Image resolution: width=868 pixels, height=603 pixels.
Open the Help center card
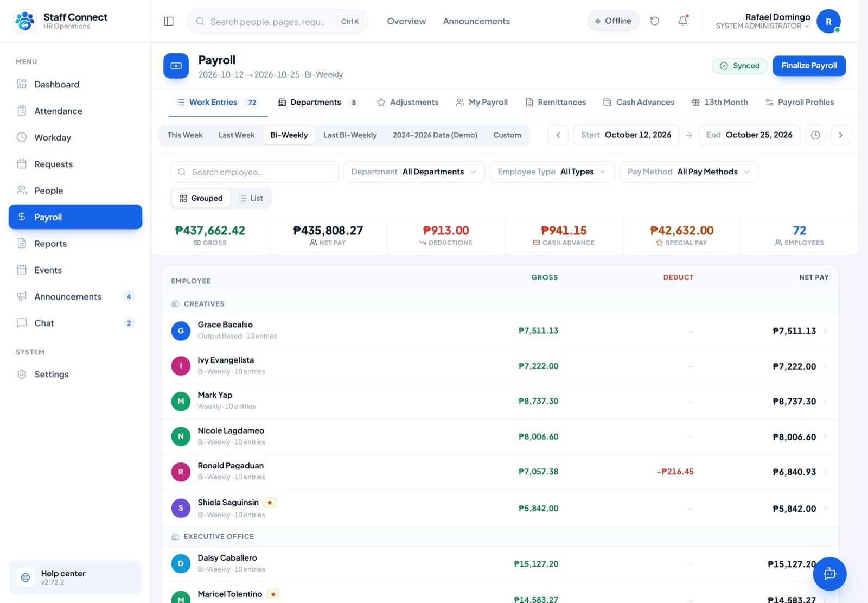[x=75, y=577]
